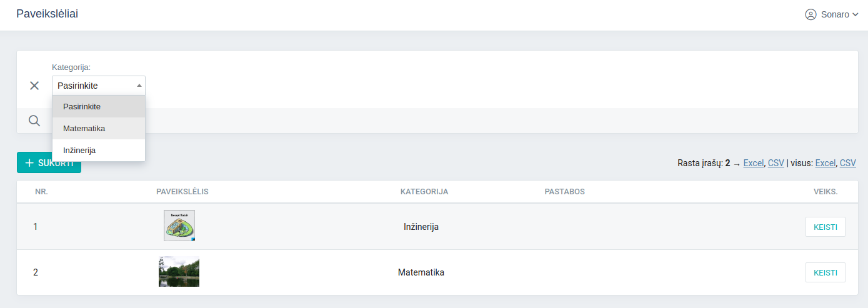Download all records as CSV
The height and width of the screenshot is (308, 868).
pyautogui.click(x=848, y=163)
